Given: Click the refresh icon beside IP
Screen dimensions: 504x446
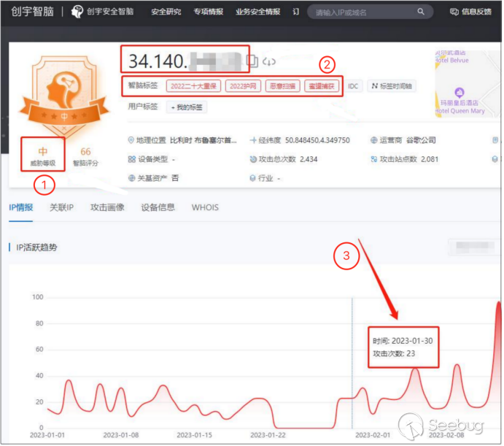Looking at the screenshot, I should 270,61.
